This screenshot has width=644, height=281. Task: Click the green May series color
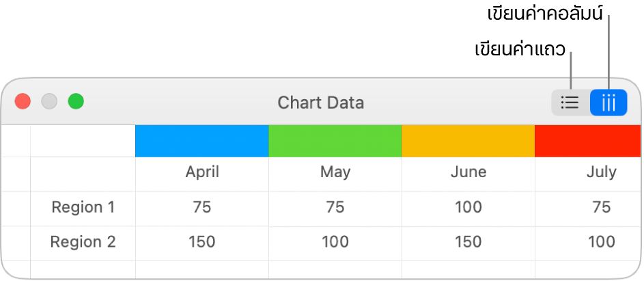(335, 141)
